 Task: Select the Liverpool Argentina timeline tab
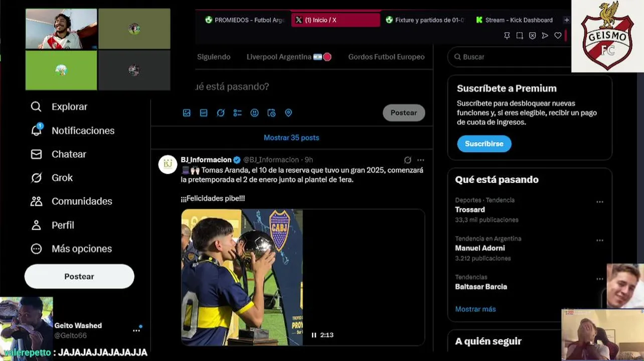click(x=289, y=57)
